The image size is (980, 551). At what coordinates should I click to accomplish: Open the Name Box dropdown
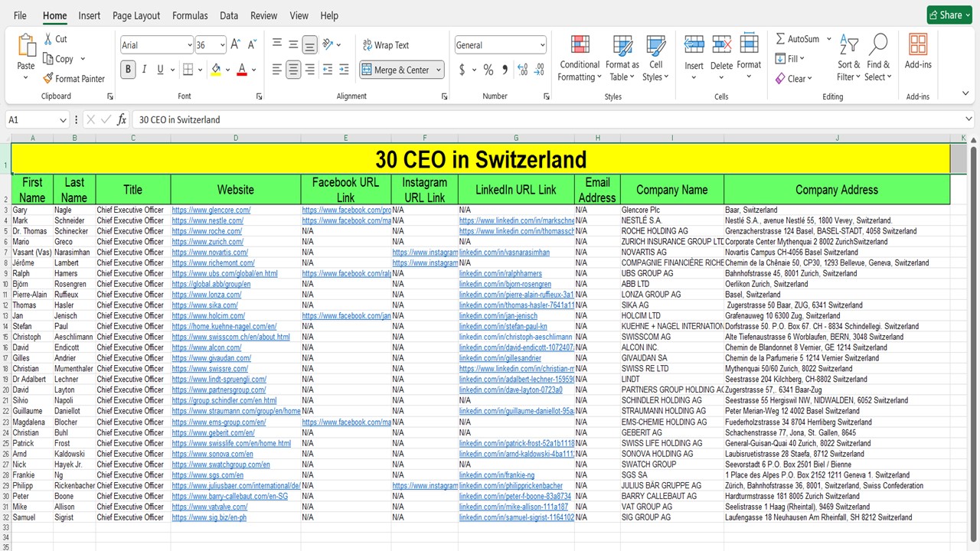click(x=62, y=120)
